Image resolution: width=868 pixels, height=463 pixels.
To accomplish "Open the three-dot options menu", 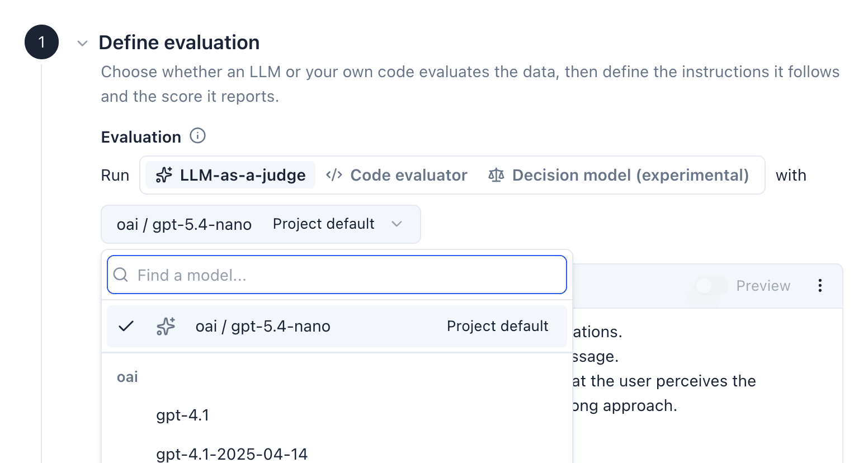I will pos(820,286).
